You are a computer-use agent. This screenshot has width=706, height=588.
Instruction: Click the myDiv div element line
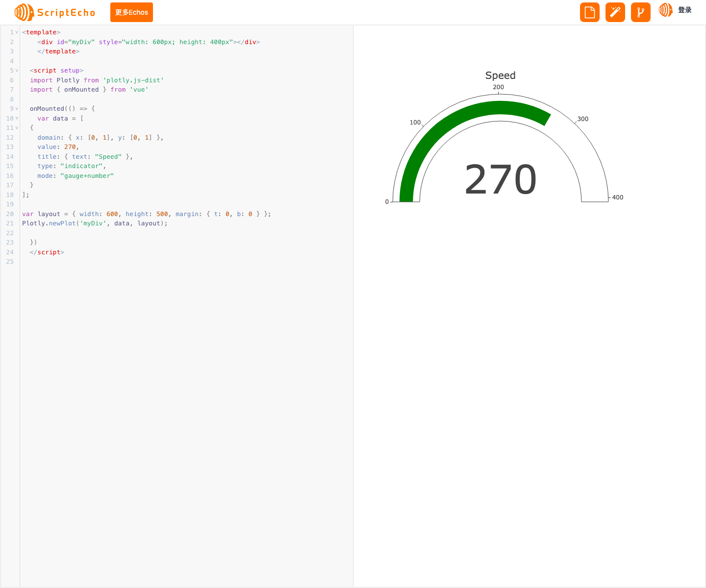149,42
